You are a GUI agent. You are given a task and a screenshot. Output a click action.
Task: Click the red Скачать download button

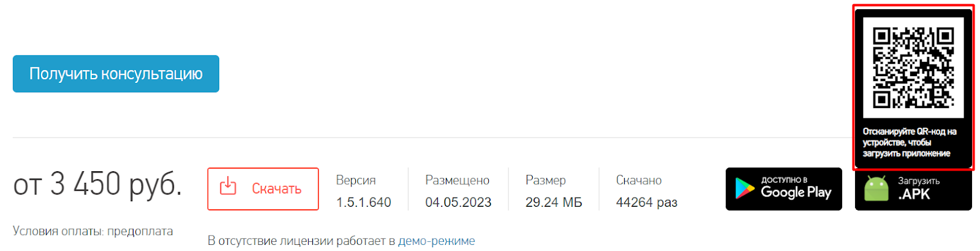(263, 189)
